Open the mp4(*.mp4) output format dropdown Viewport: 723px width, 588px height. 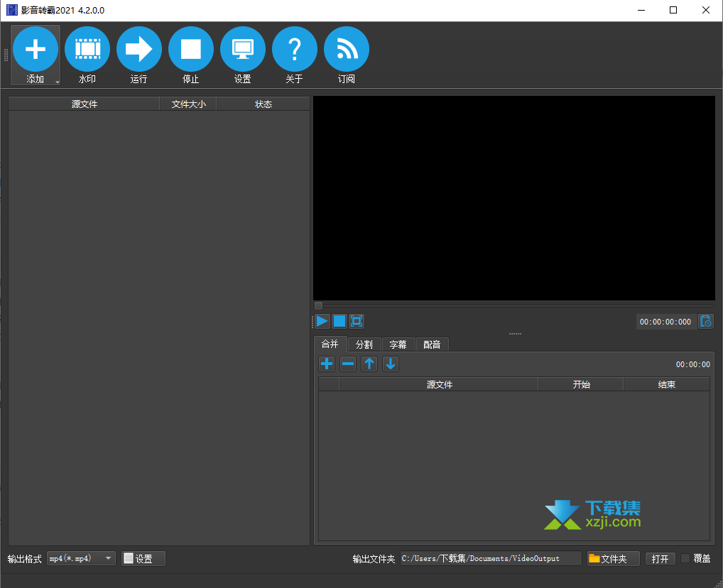(81, 558)
